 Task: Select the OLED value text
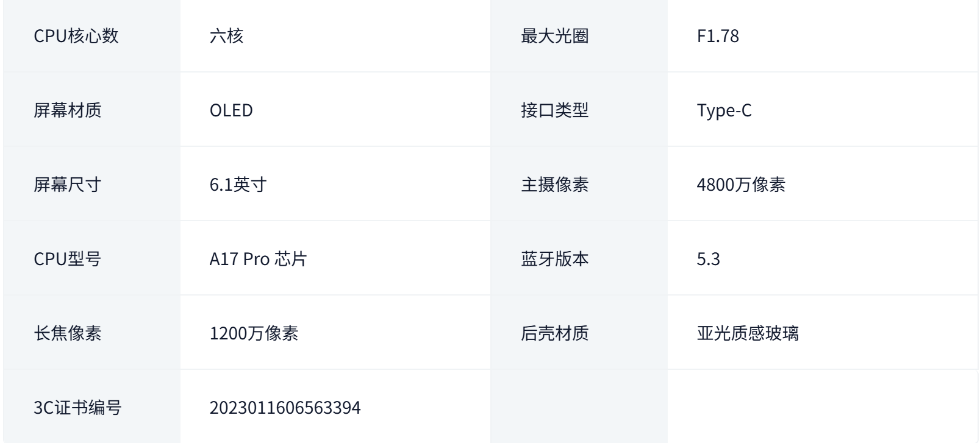(x=231, y=110)
